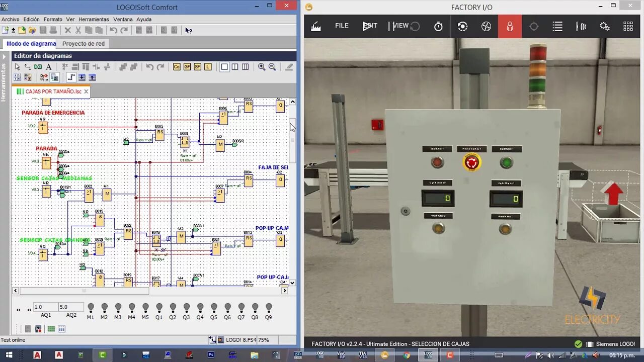Open an existing diagram with the folder icon

22,30
